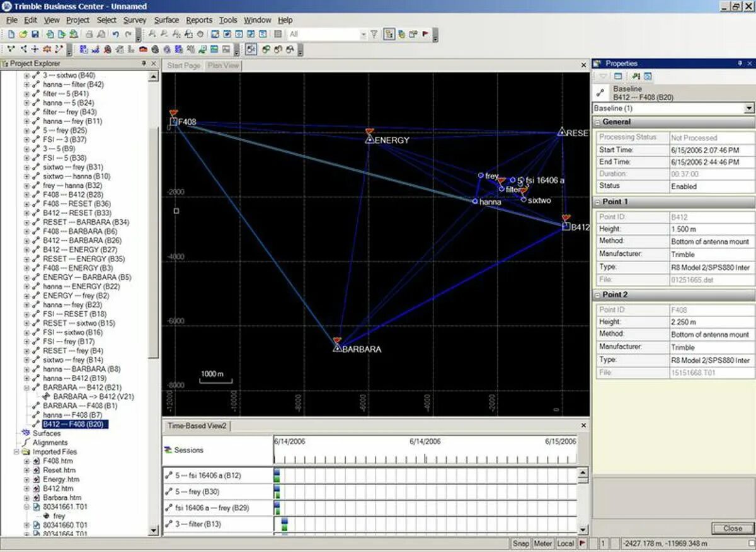The height and width of the screenshot is (552, 756).
Task: Click Time-Based View scroll down arrow
Action: pos(583,530)
